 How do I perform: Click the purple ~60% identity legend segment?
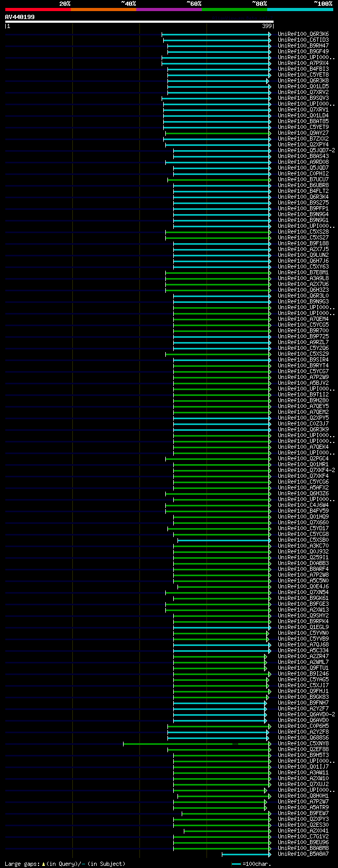(169, 9)
